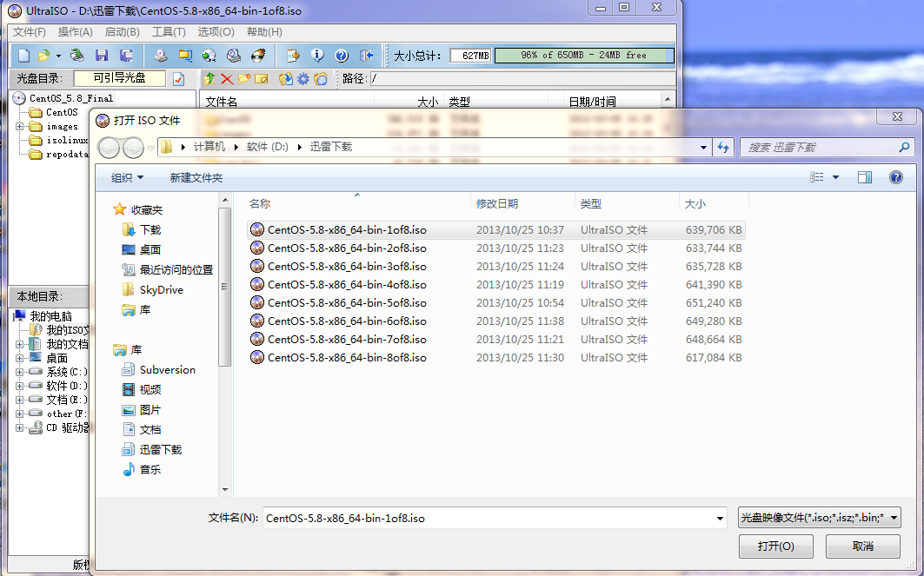The width and height of the screenshot is (924, 576).
Task: Click the Burn CD image flame icon
Action: click(258, 56)
